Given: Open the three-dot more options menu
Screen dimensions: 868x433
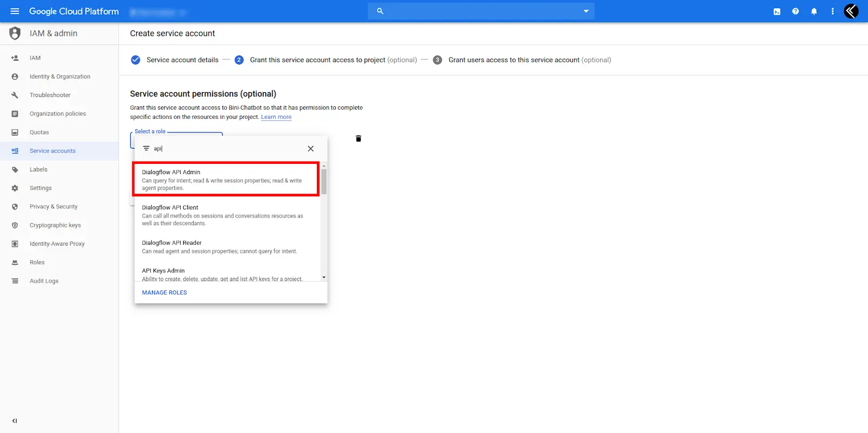Looking at the screenshot, I should 832,11.
